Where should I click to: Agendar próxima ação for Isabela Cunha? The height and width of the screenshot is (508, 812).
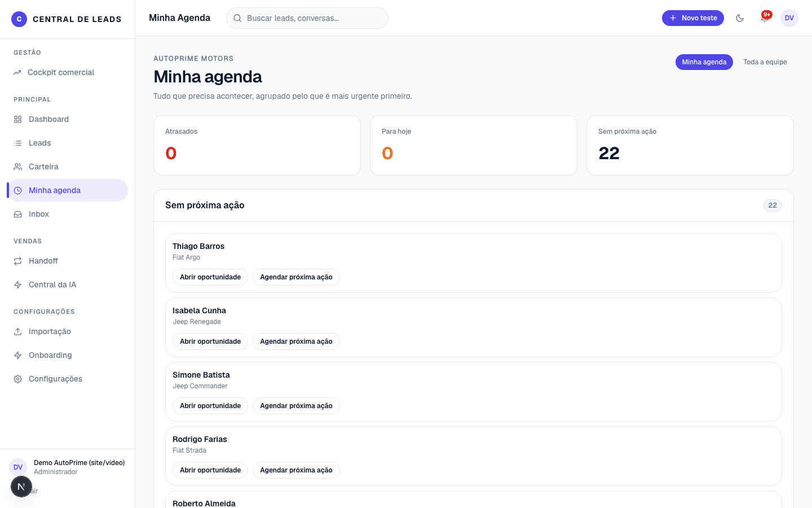click(296, 341)
